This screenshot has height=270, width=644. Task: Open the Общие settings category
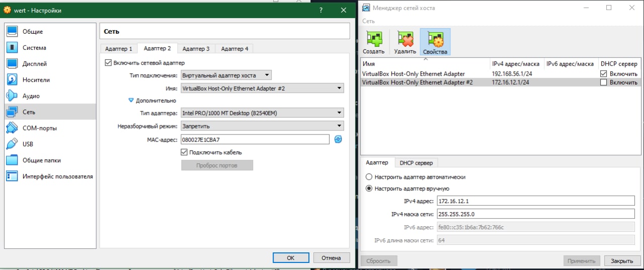(50, 31)
